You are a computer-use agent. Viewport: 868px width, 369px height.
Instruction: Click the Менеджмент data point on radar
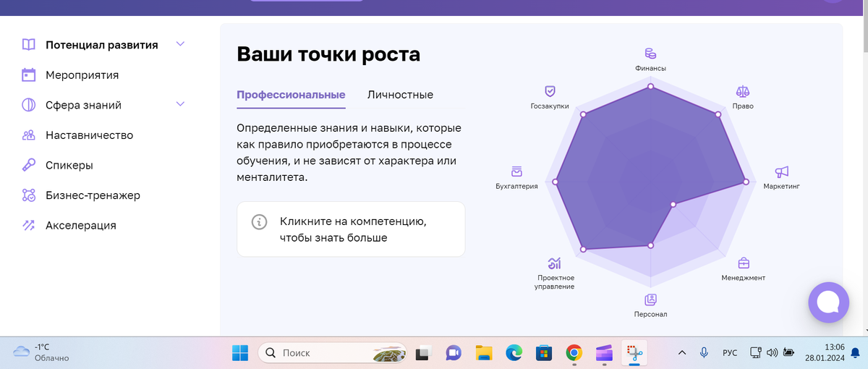click(673, 204)
